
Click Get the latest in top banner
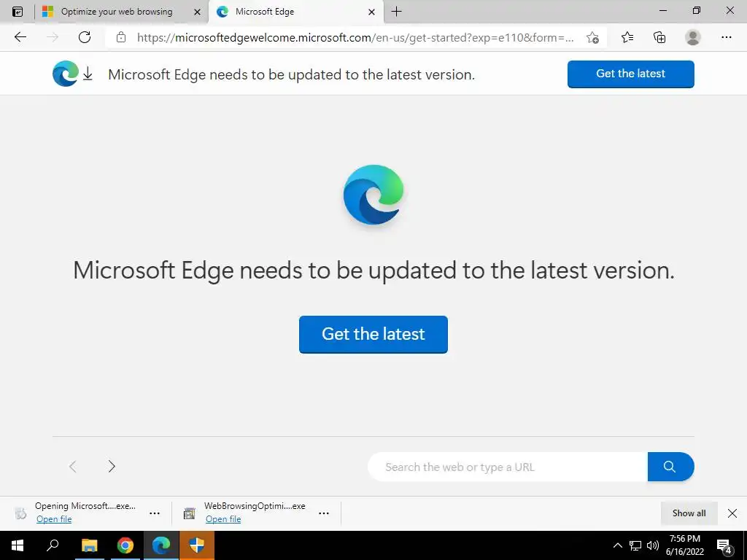point(631,74)
